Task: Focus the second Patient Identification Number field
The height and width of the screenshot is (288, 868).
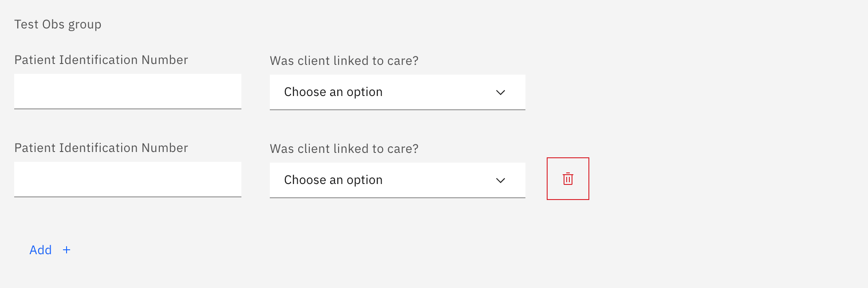Action: 128,179
